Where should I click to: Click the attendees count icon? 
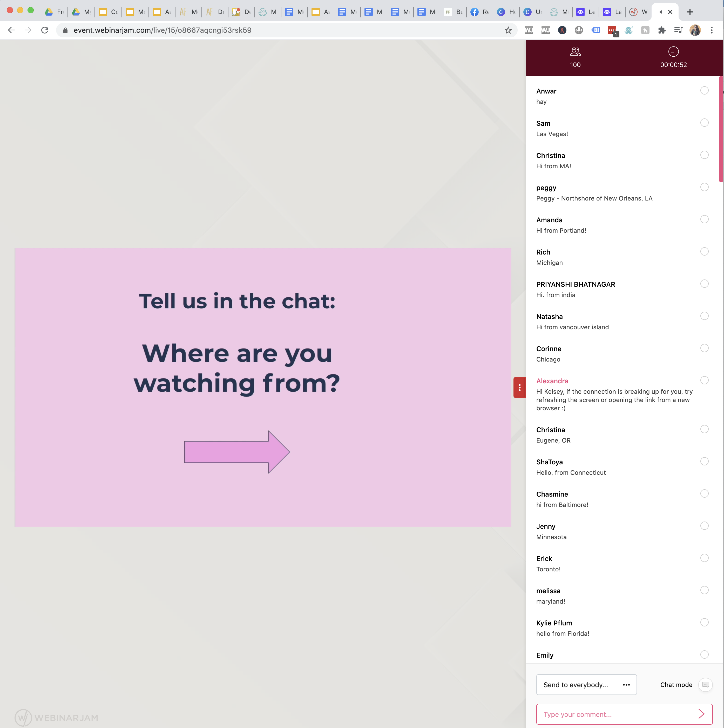[x=575, y=52]
